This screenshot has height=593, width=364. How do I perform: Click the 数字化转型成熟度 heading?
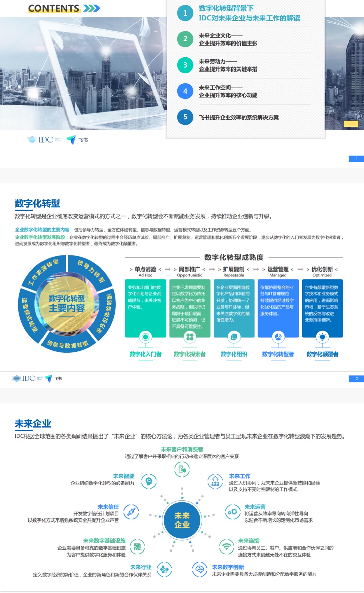(234, 257)
